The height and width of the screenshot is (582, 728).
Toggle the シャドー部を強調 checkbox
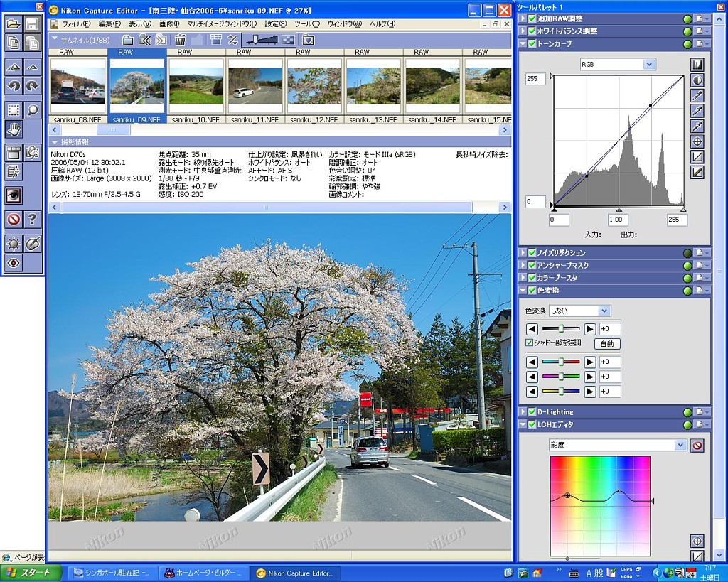pyautogui.click(x=529, y=343)
